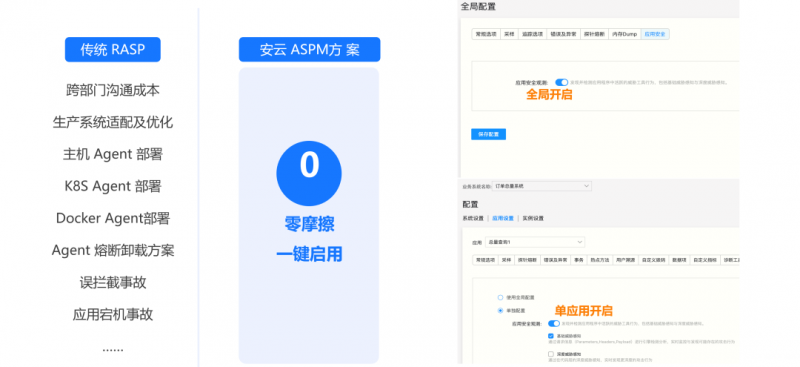This screenshot has width=800, height=367.
Task: Open 错误及异常 tab in 全局配置 panel
Action: [x=563, y=34]
